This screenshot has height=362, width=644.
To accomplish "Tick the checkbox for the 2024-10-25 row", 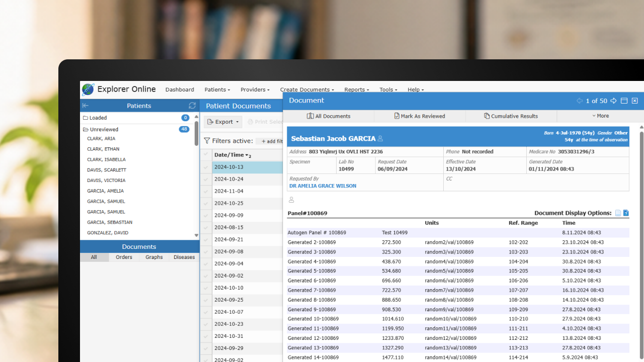I will pyautogui.click(x=206, y=203).
